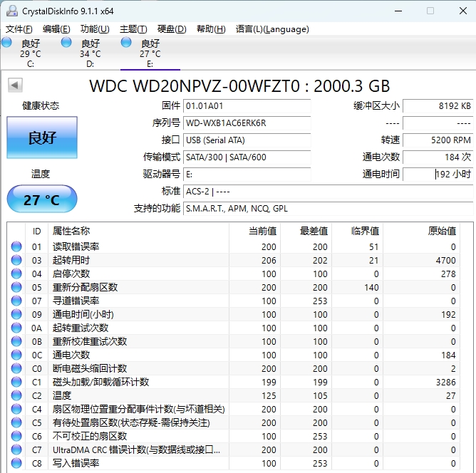This screenshot has width=476, height=473.
Task: Select the 起转用时 raw value 4700
Action: [445, 260]
